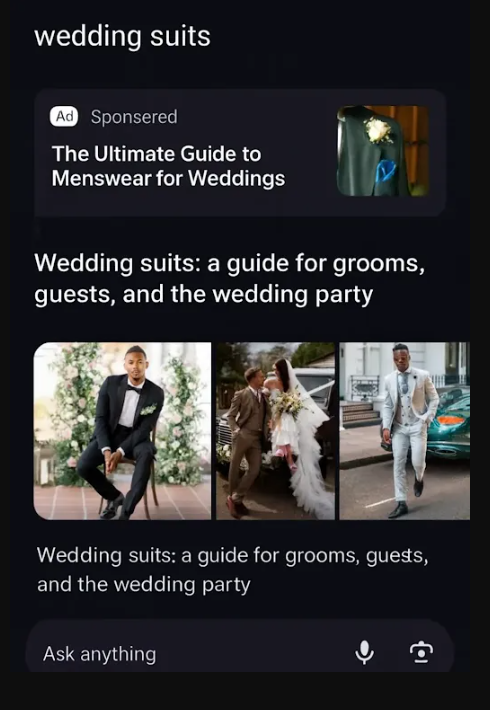Click the groom's black bow tie
The height and width of the screenshot is (710, 490).
tap(134, 388)
